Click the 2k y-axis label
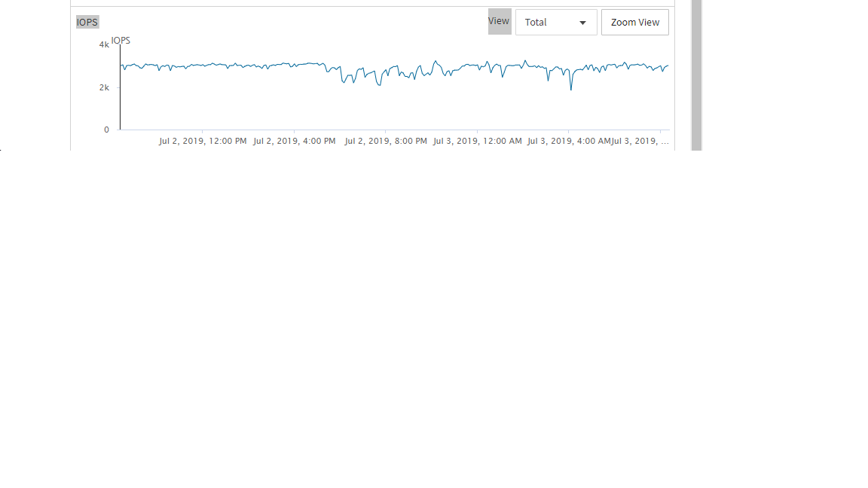 [x=104, y=87]
